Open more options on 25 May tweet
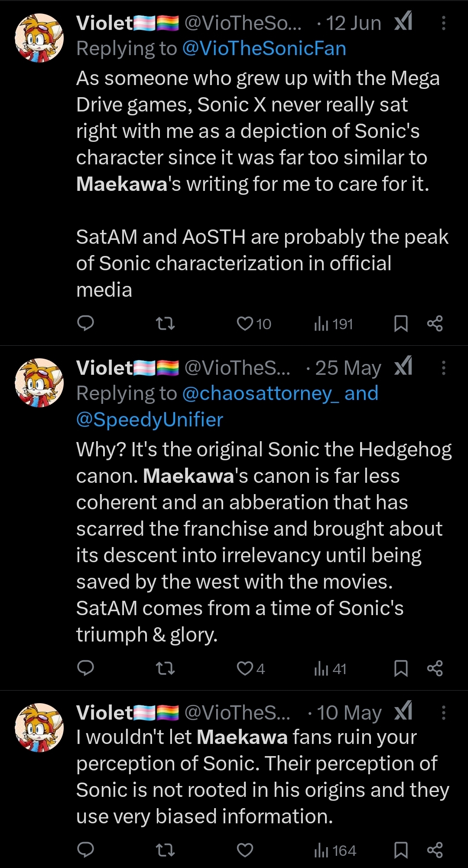Image resolution: width=468 pixels, height=868 pixels. pos(443,368)
